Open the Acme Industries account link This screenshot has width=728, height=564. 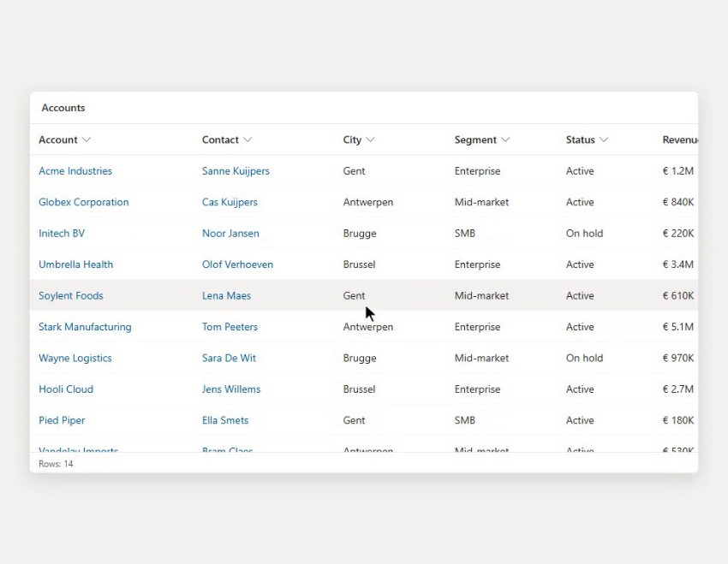pos(75,170)
